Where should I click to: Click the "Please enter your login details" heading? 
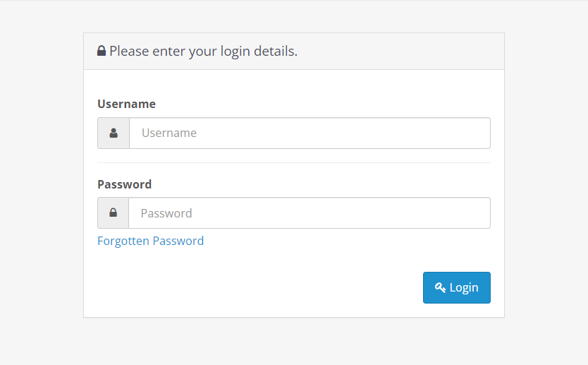[x=203, y=52]
